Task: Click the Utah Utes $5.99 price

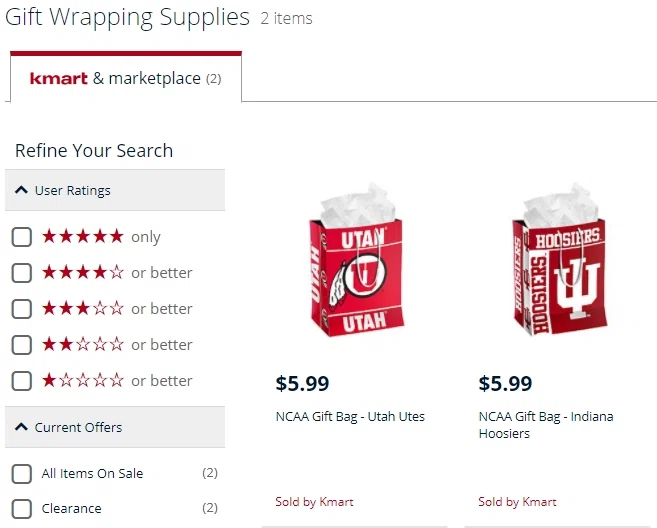Action: coord(302,383)
